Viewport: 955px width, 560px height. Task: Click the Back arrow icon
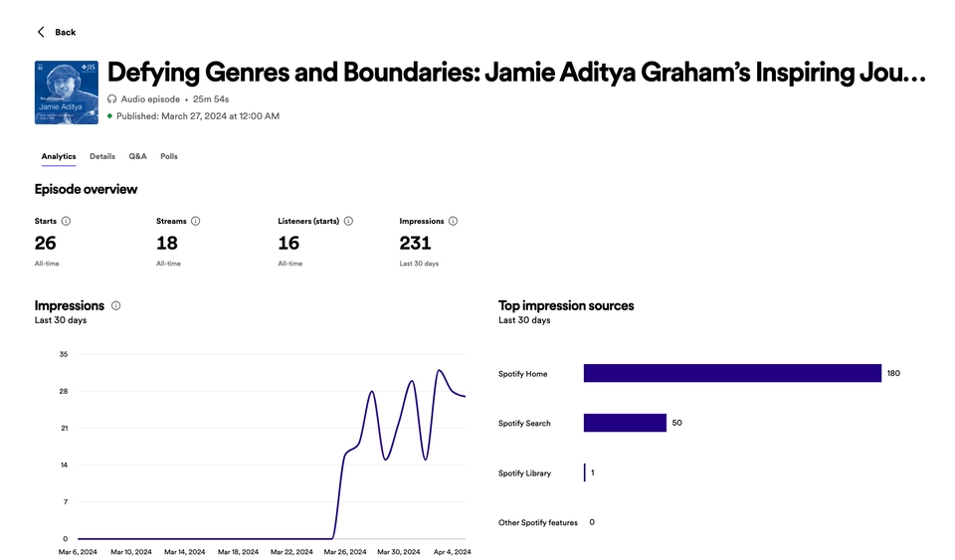41,32
